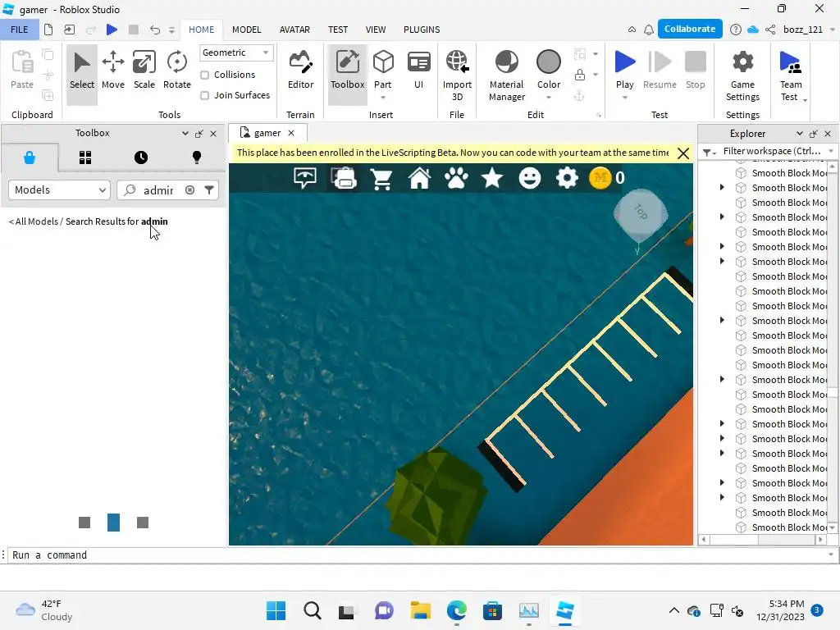840x630 pixels.
Task: Switch to the PLUGINS ribbon tab
Action: (x=422, y=30)
